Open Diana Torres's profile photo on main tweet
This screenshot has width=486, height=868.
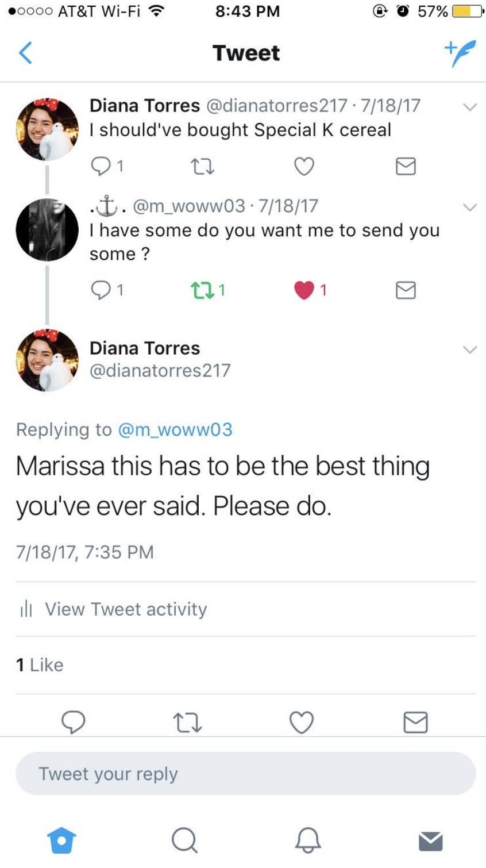(47, 360)
